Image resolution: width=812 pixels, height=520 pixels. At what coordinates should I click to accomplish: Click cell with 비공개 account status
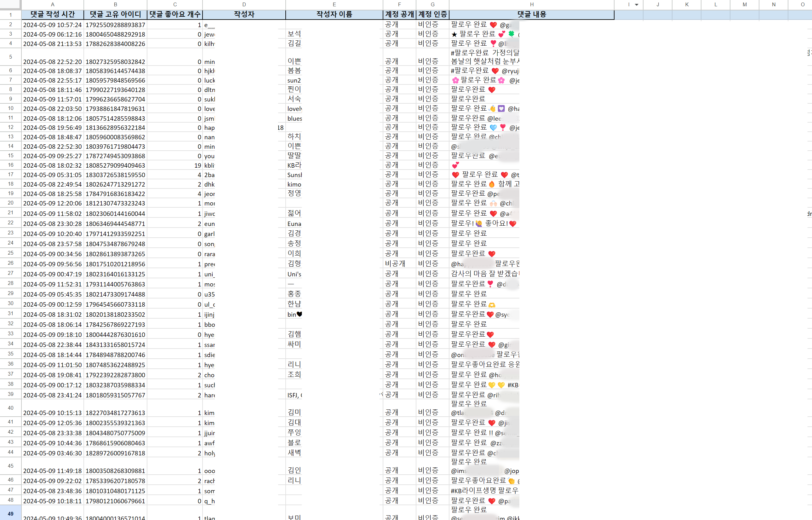coord(399,264)
